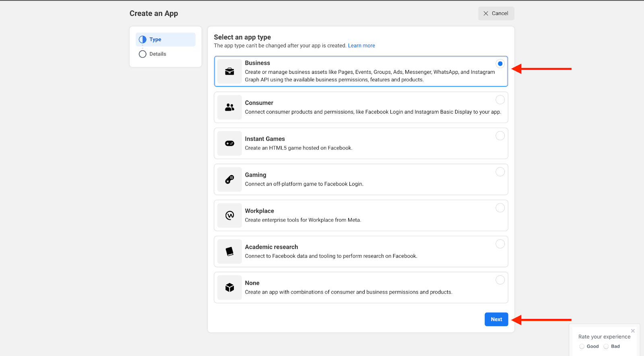Select the Consumer radio button
This screenshot has width=644, height=356.
[500, 99]
